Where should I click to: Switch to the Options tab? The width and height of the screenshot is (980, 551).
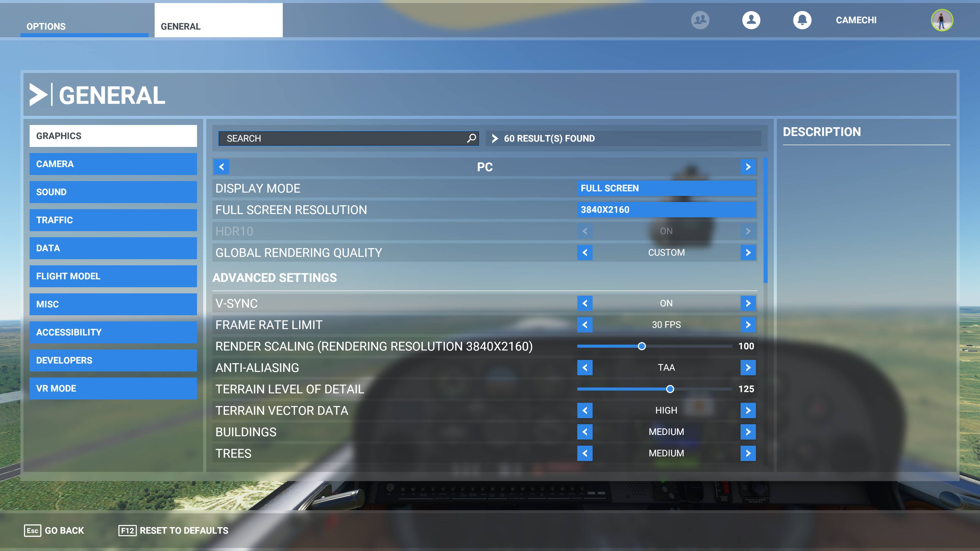(x=84, y=26)
